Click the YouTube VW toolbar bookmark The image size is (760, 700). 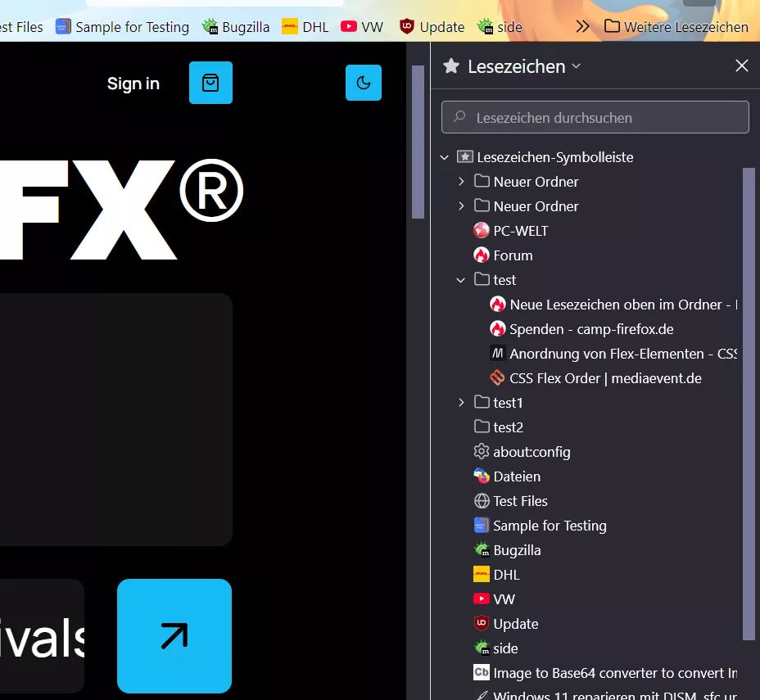click(x=362, y=27)
